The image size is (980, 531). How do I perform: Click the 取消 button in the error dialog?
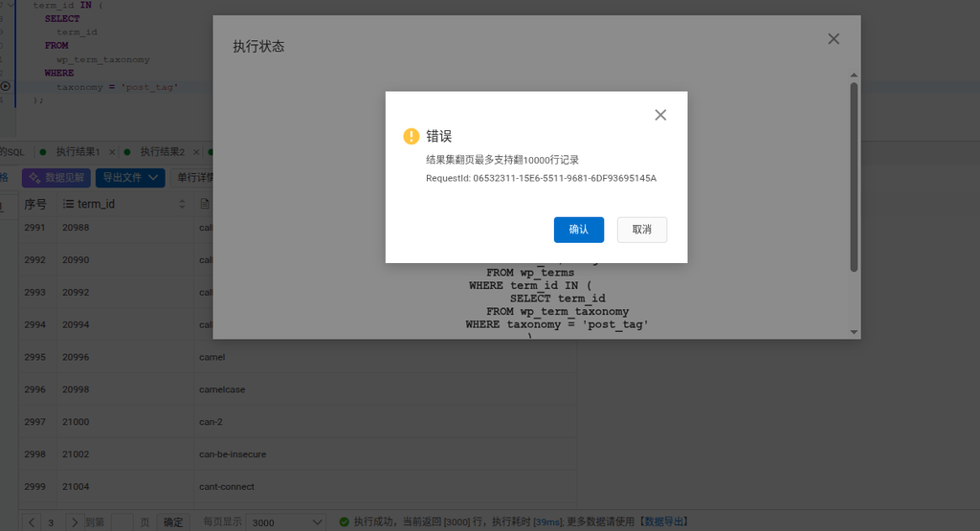coord(642,230)
